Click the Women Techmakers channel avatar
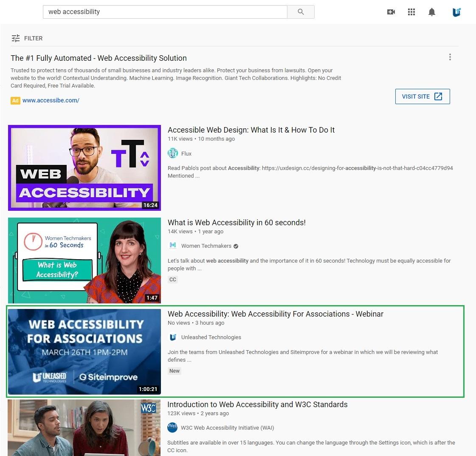Viewport: 476px width, 456px height. tap(173, 246)
